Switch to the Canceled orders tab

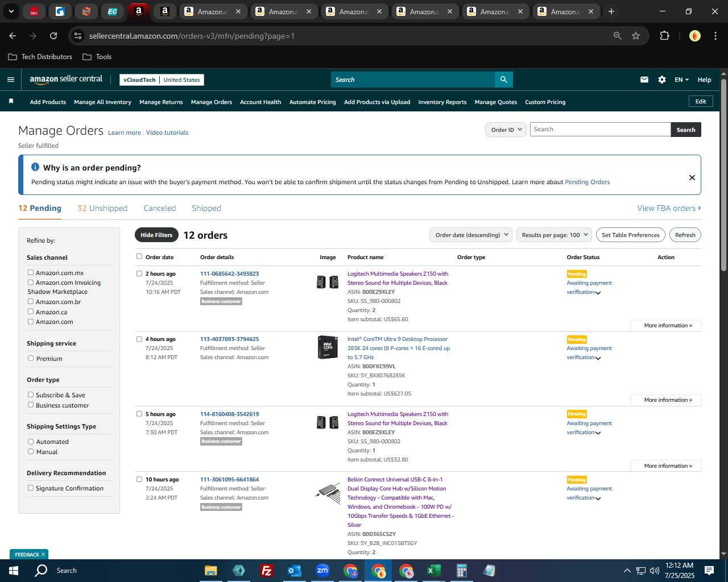(160, 208)
